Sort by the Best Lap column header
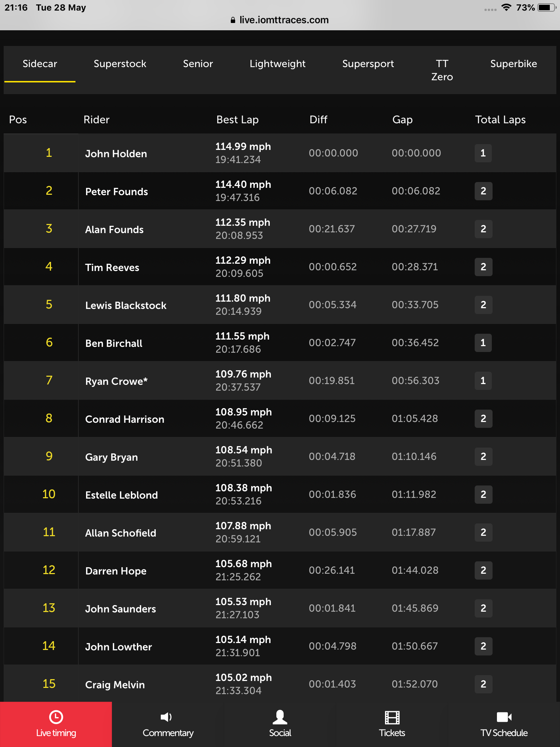This screenshot has height=747, width=560. pyautogui.click(x=237, y=120)
